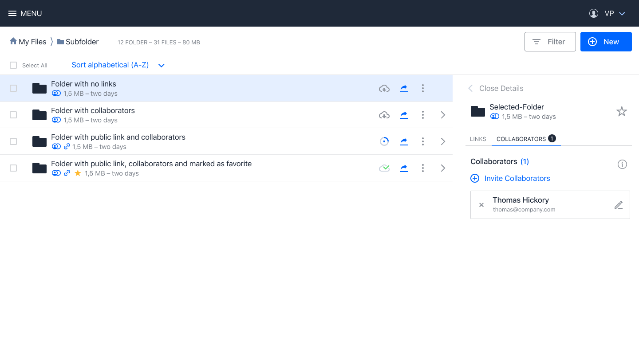639x364 pixels.
Task: Expand the VP account dropdown arrow
Action: pyautogui.click(x=622, y=14)
